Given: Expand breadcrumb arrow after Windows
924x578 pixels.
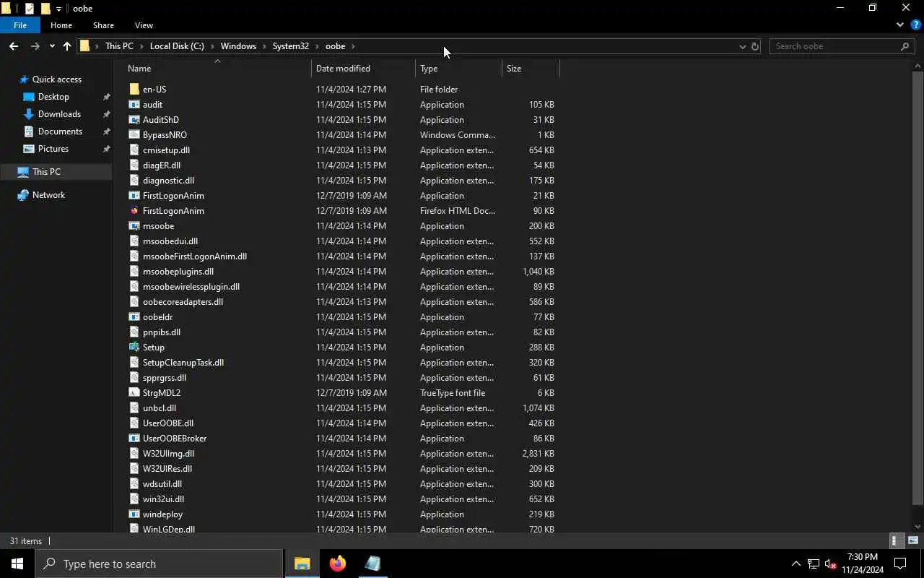Looking at the screenshot, I should [x=264, y=46].
